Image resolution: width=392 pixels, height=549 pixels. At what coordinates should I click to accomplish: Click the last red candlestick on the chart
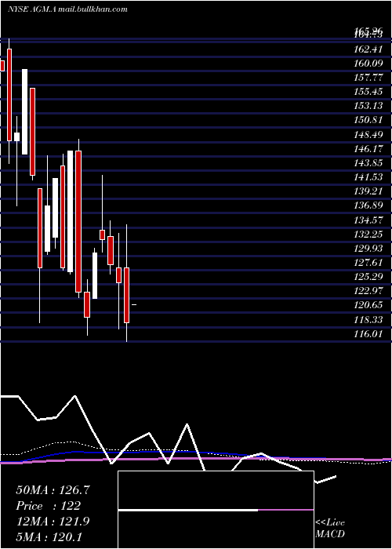(x=127, y=295)
